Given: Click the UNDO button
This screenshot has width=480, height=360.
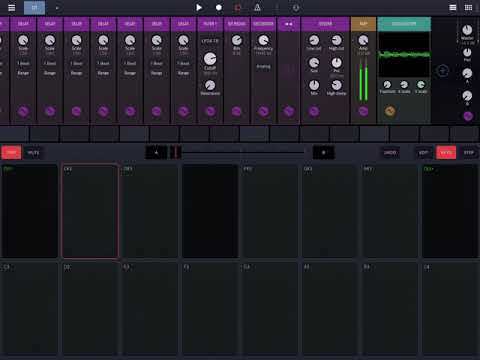Looking at the screenshot, I should pos(390,152).
